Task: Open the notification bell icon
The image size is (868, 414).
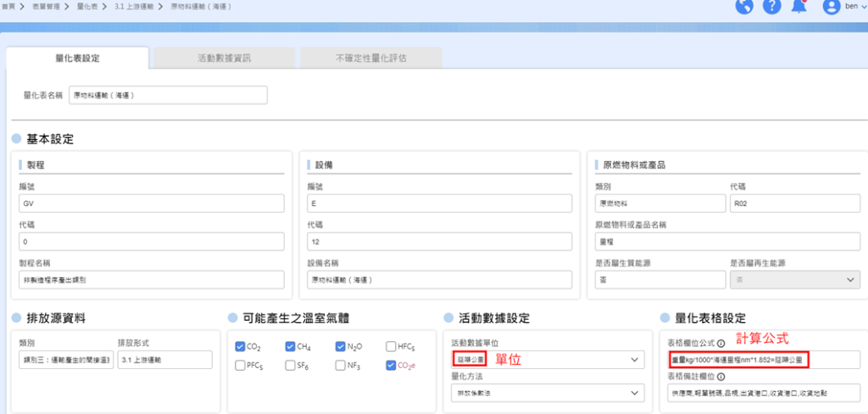Action: tap(798, 7)
